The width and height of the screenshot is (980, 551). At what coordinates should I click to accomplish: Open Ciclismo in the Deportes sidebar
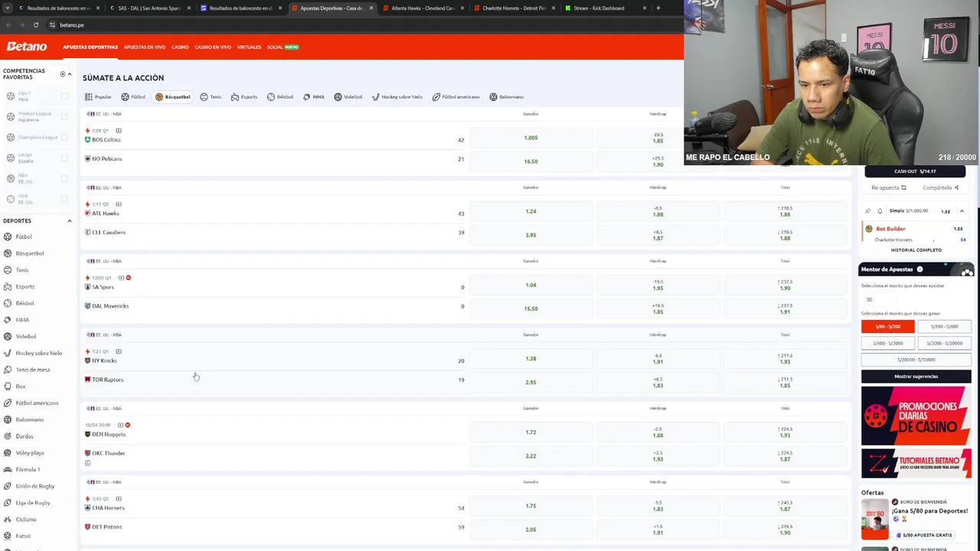pyautogui.click(x=20, y=520)
